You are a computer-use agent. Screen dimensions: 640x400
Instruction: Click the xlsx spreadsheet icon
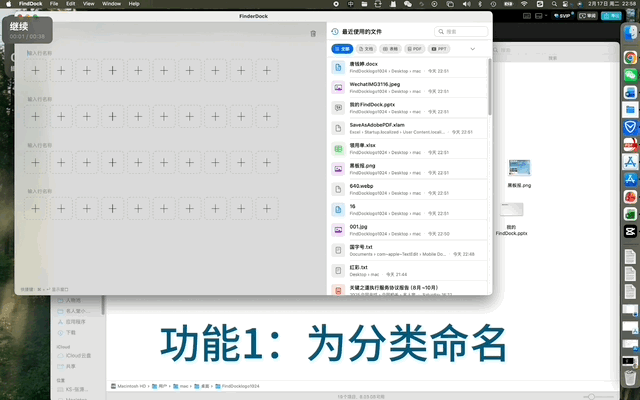[x=338, y=149]
